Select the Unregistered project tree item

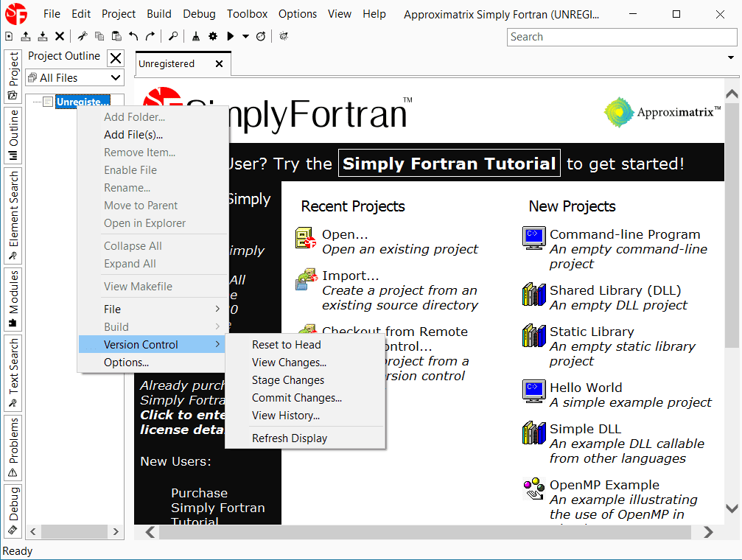(83, 101)
